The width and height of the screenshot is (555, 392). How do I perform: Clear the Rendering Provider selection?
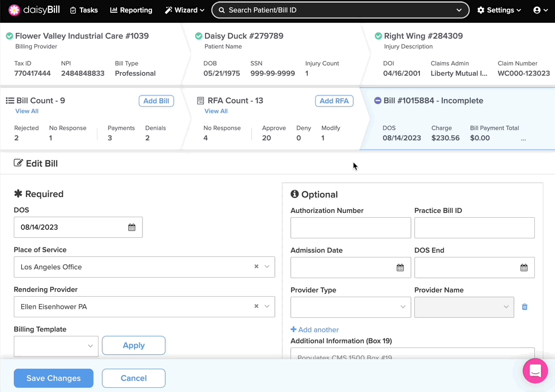point(256,306)
